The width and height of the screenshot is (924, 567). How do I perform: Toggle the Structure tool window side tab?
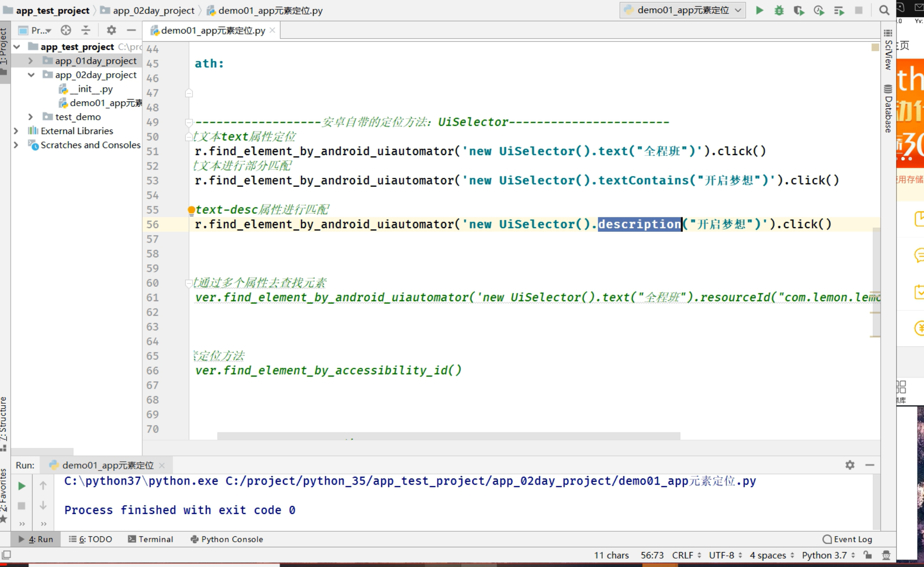4,419
